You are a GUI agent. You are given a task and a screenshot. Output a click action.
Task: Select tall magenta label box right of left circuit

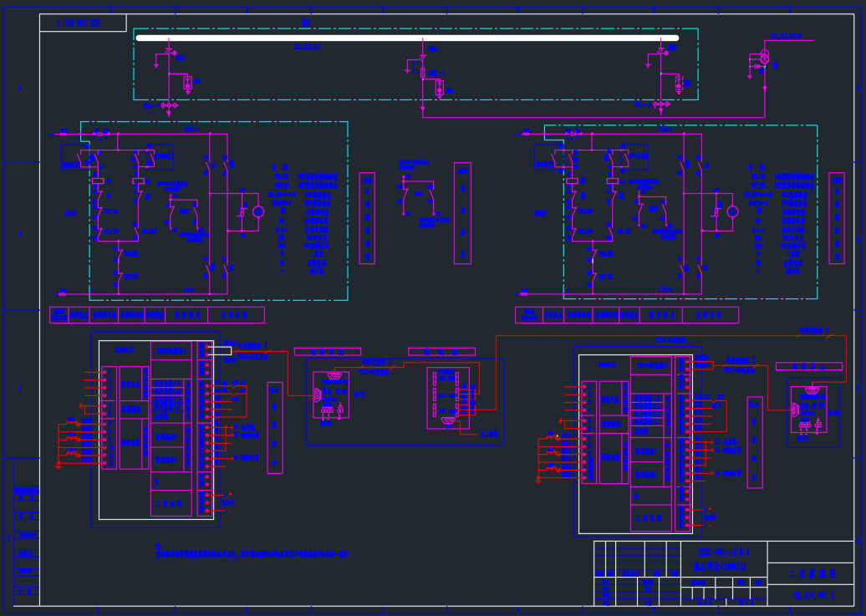tap(367, 218)
